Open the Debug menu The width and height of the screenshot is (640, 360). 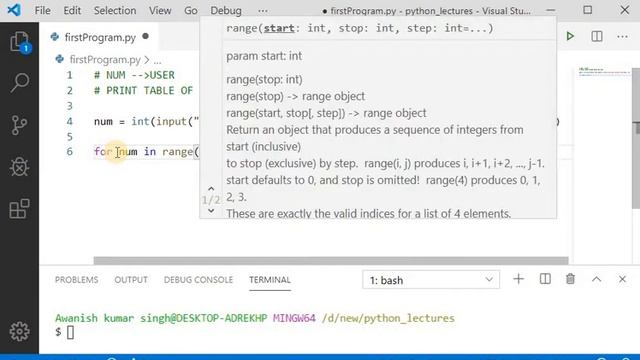[x=226, y=11]
